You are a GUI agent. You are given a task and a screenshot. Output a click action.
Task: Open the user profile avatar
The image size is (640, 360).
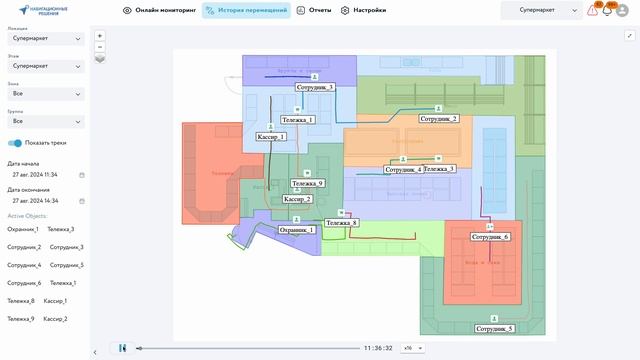tap(622, 10)
